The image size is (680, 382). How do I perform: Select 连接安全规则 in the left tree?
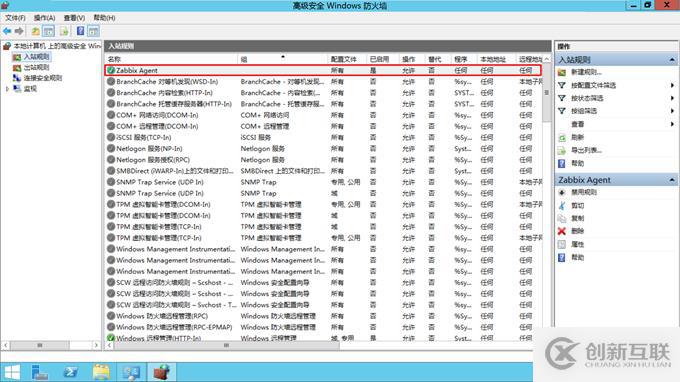(42, 78)
